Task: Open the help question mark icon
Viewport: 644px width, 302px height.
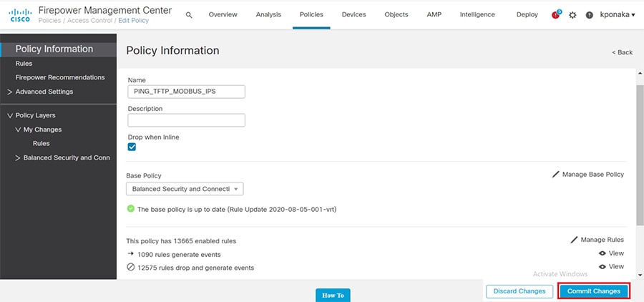Action: [x=590, y=15]
